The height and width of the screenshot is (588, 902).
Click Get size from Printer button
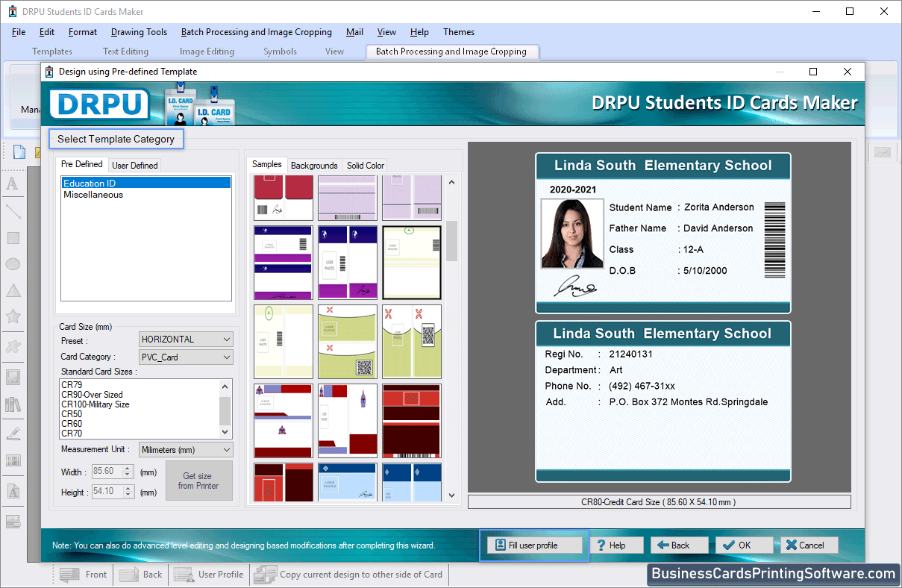tap(198, 481)
